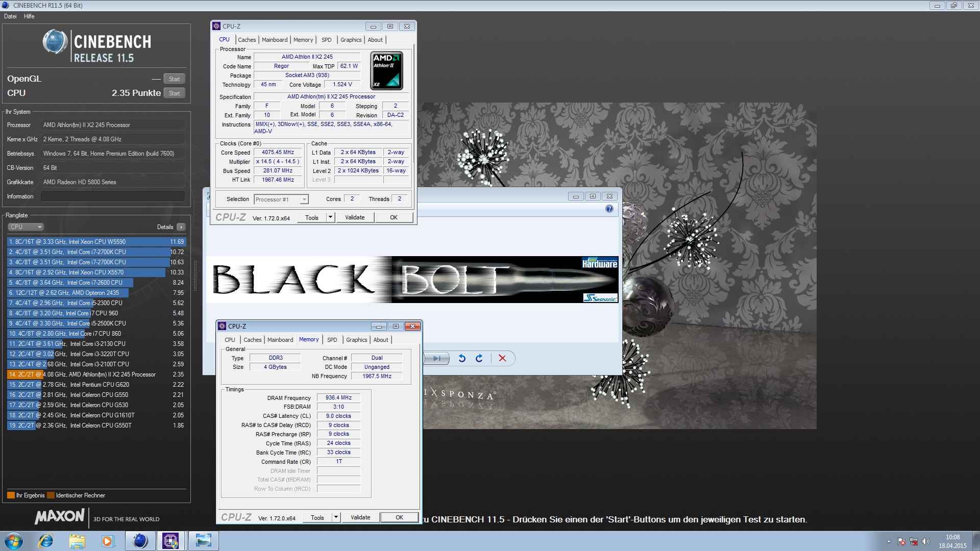This screenshot has height=551, width=980.
Task: Click AMD Athlon II logo in CPU-Z
Action: [386, 71]
